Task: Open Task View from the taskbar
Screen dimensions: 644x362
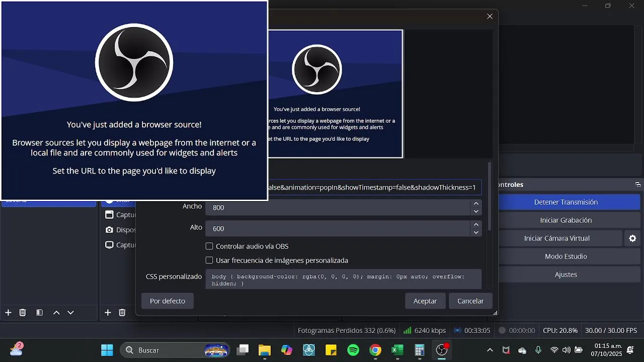Action: coord(243,350)
